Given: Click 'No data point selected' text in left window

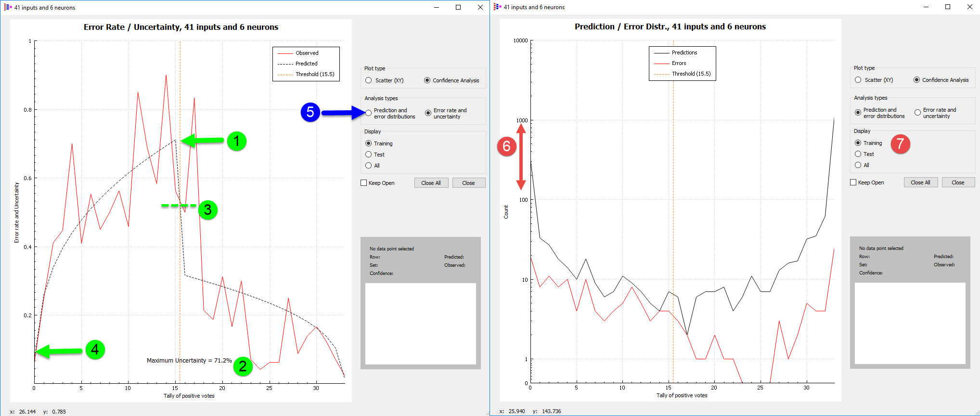Looking at the screenshot, I should [x=392, y=249].
